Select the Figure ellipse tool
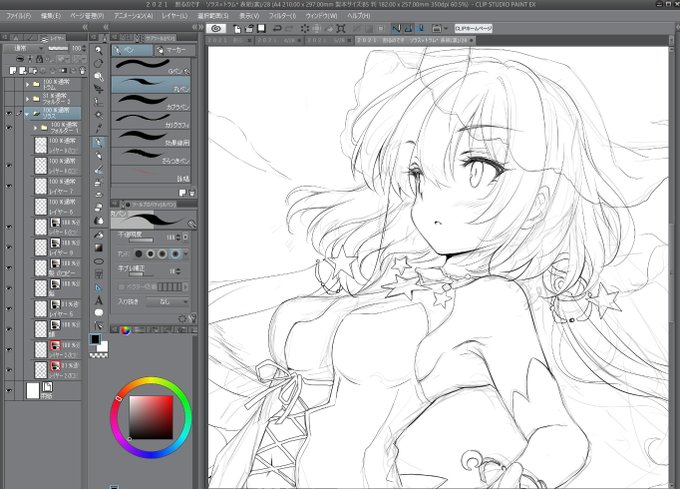The width and height of the screenshot is (680, 489). coord(99,261)
